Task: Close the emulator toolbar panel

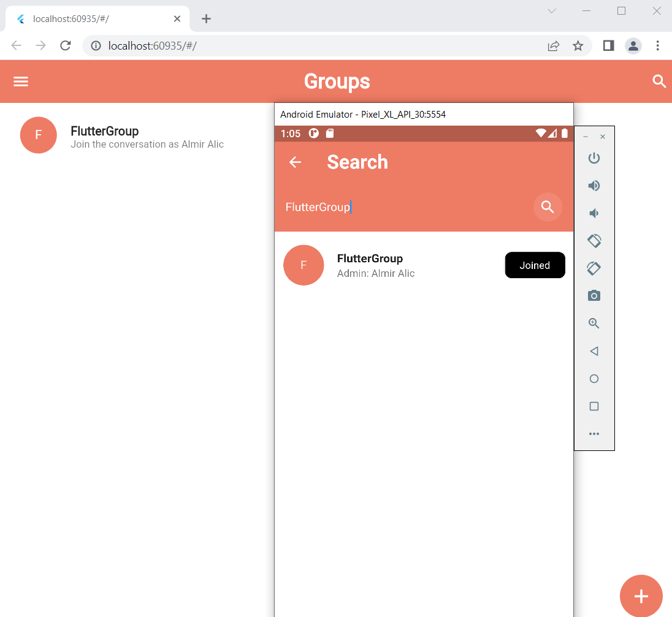Action: [x=603, y=137]
